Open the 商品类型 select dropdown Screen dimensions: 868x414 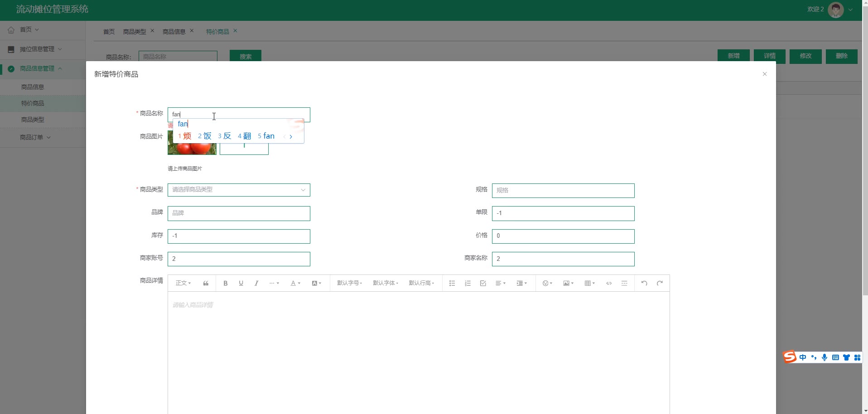(239, 190)
